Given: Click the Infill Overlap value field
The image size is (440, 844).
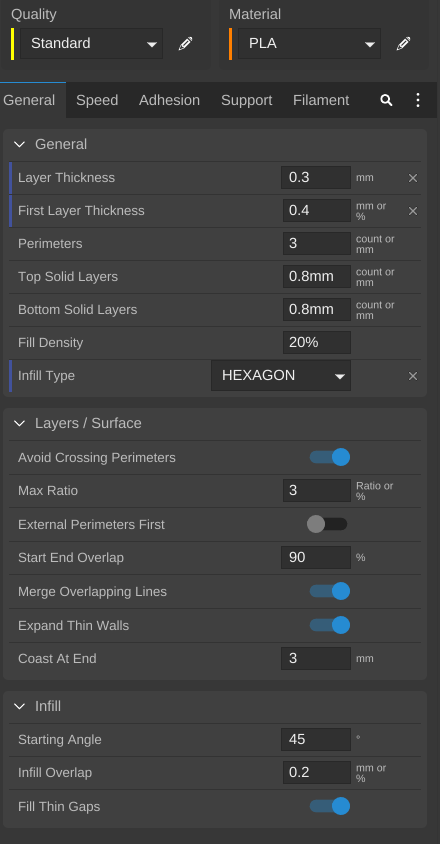Looking at the screenshot, I should (317, 772).
